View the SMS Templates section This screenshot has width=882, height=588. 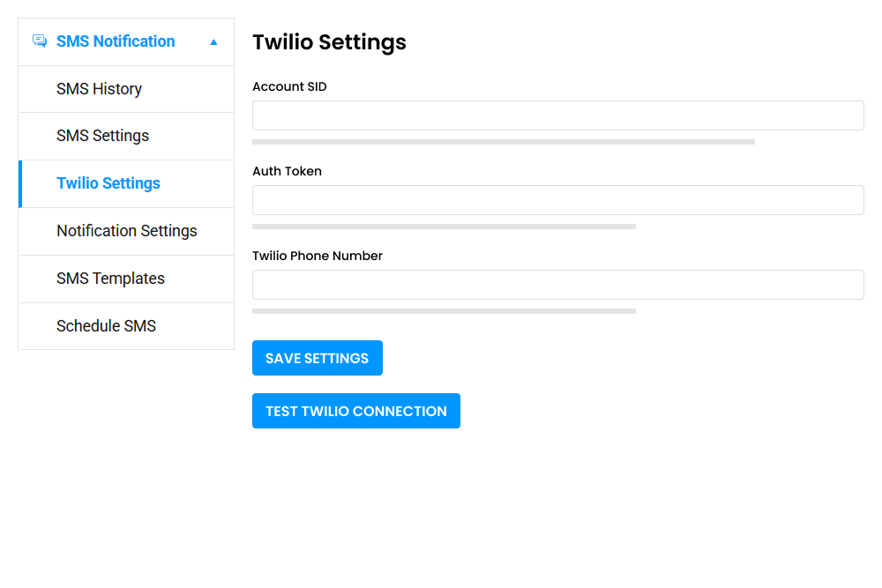(x=111, y=279)
